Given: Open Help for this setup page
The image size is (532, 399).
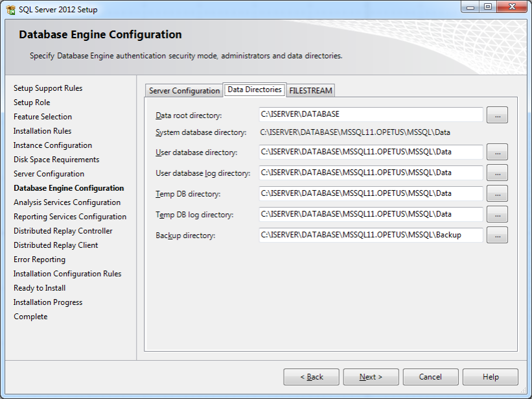Looking at the screenshot, I should [491, 377].
